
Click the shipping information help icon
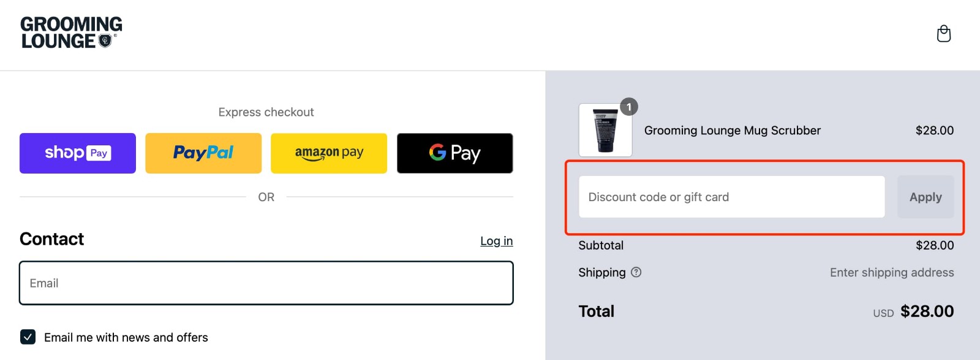coord(636,272)
